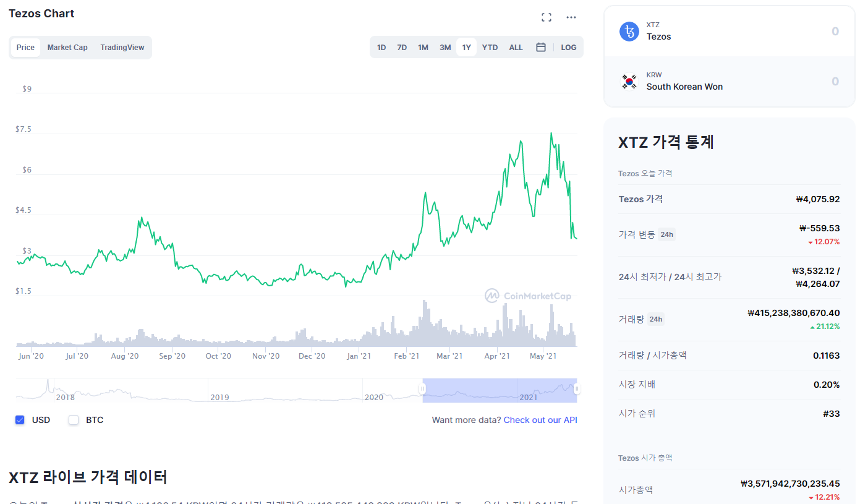
Task: Toggle the LOG scale button
Action: pos(569,48)
